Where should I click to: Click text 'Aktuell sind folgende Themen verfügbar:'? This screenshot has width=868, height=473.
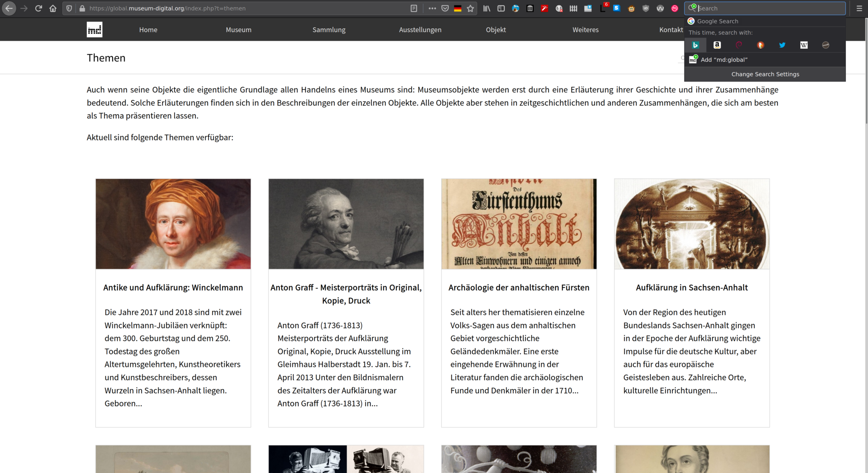coord(160,137)
